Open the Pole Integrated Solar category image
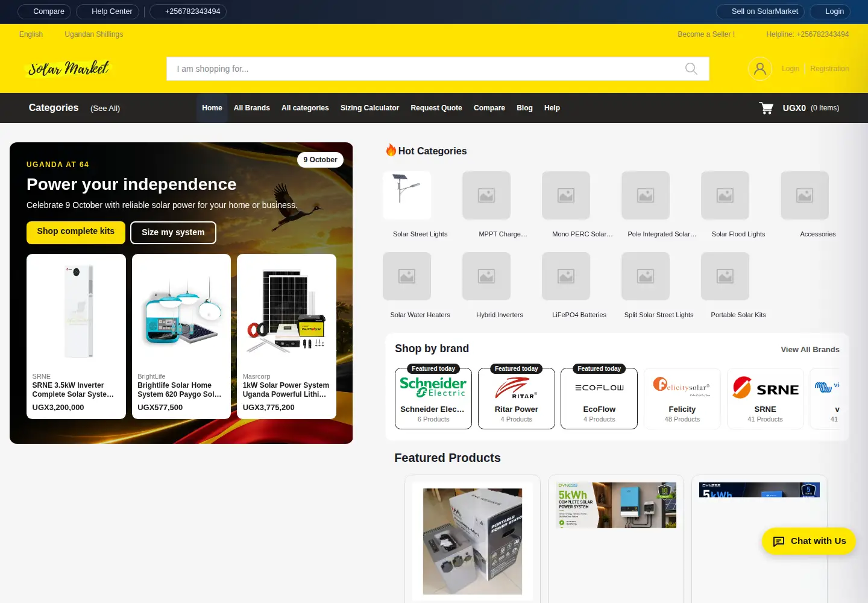This screenshot has height=603, width=868. pos(646,195)
